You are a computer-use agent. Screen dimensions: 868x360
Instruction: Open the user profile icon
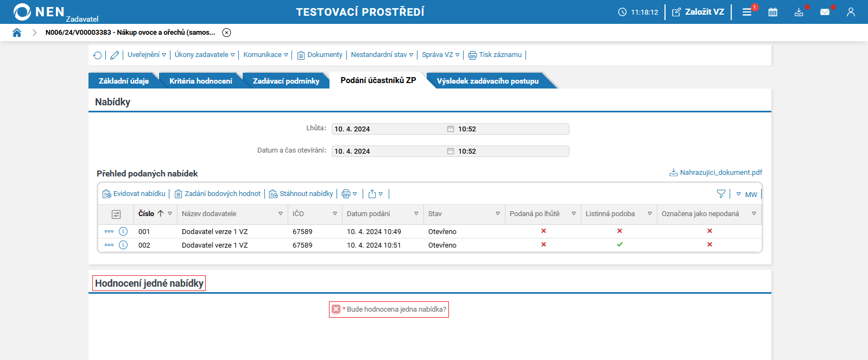click(851, 12)
